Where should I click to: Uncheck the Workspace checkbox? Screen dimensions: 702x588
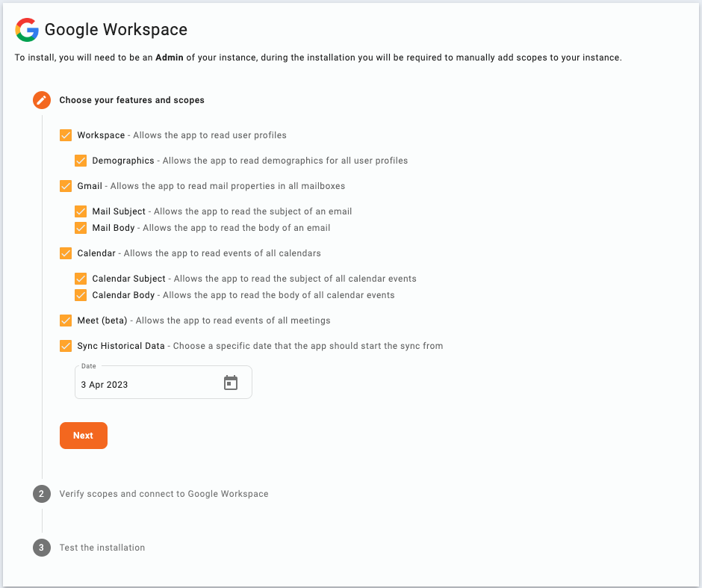pyautogui.click(x=66, y=135)
